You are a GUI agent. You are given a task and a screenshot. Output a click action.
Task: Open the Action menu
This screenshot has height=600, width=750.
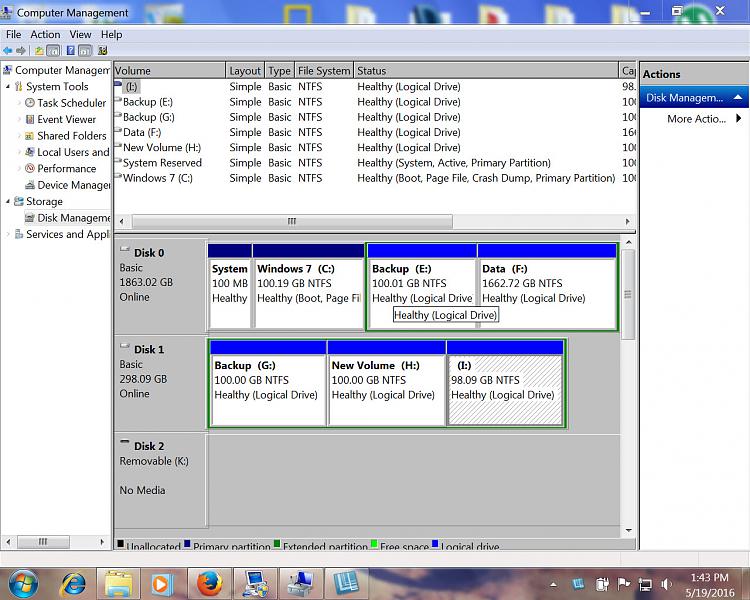[x=45, y=34]
